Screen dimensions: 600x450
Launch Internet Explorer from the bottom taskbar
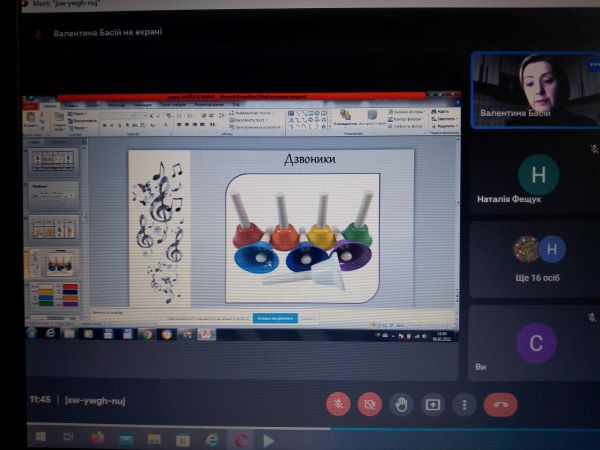pos(211,440)
